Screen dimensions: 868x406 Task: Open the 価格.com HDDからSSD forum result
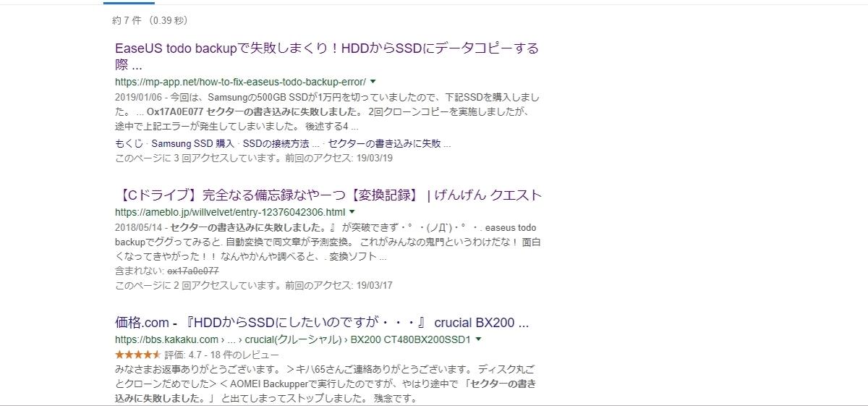(322, 322)
